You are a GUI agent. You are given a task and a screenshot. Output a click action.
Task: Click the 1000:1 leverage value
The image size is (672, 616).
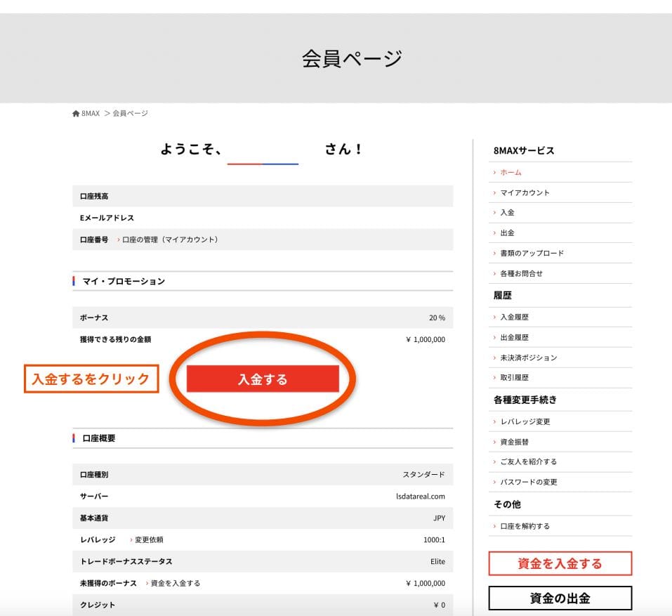(x=434, y=539)
